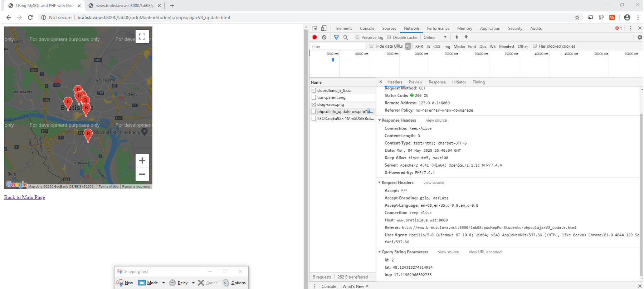The image size is (644, 289).
Task: Zoom in on the map
Action: click(142, 161)
